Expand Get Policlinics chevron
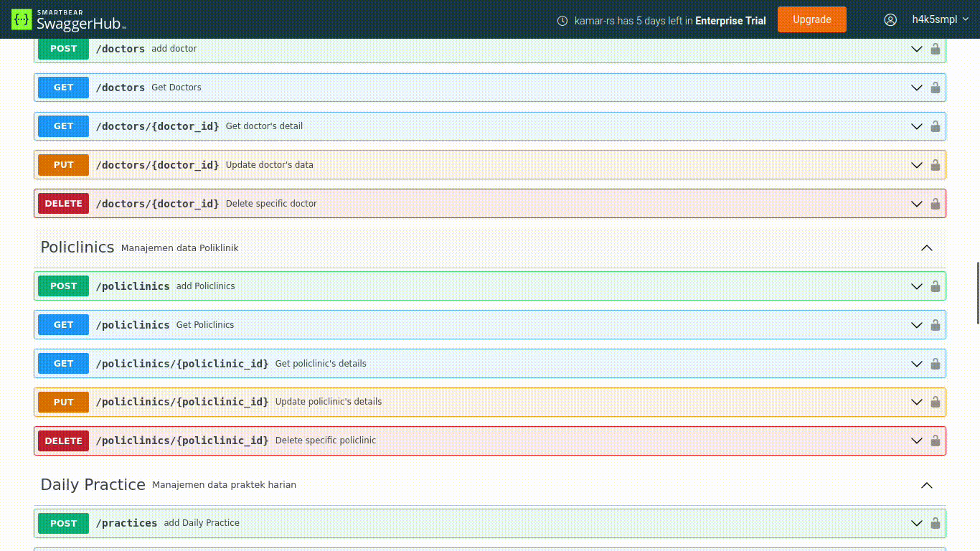The image size is (980, 551). tap(916, 325)
